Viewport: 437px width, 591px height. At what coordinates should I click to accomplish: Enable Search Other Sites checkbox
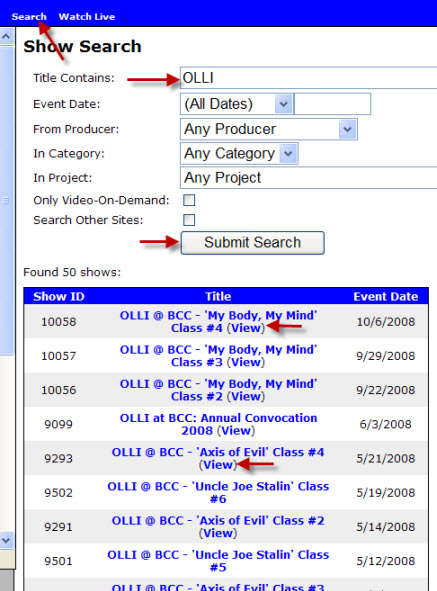coord(189,220)
